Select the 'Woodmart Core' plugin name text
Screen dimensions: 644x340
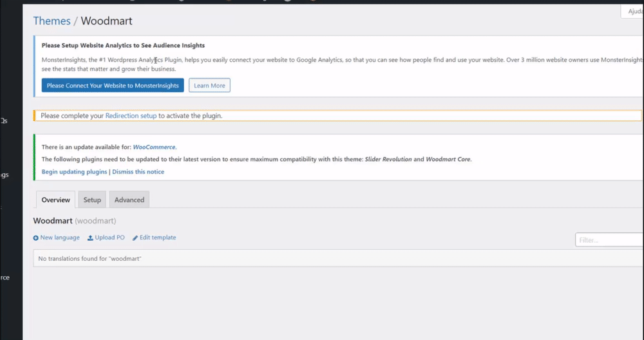pos(448,159)
